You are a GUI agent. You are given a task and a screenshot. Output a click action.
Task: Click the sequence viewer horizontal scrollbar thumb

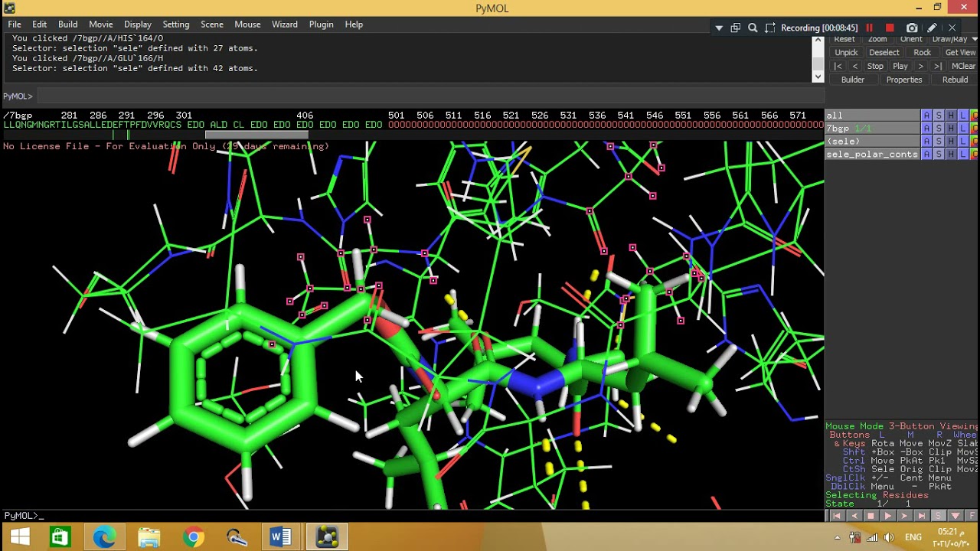pyautogui.click(x=256, y=135)
